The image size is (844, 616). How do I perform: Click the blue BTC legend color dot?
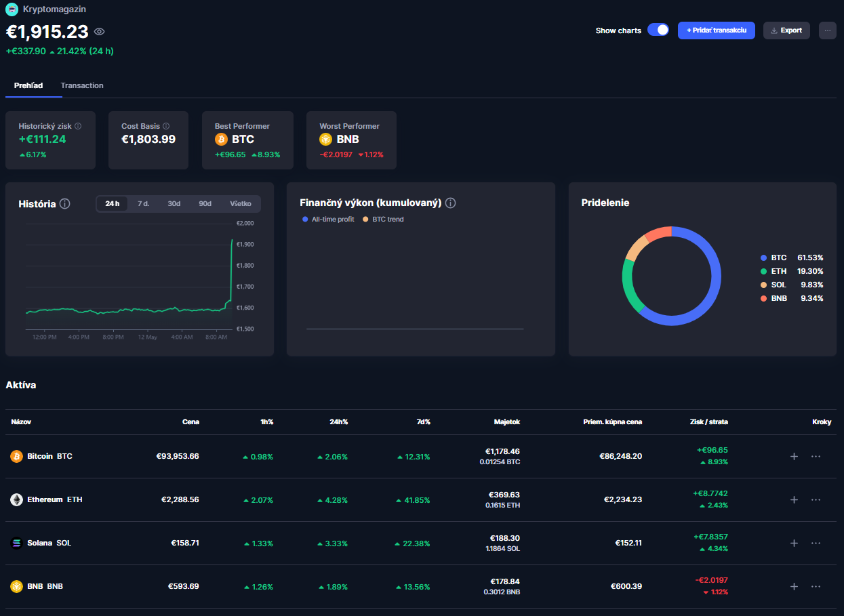[x=764, y=258]
